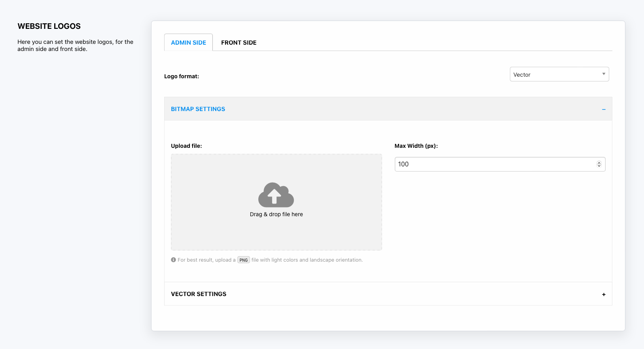Switch to the ADMIN SIDE tab
The width and height of the screenshot is (644, 349).
coord(188,43)
